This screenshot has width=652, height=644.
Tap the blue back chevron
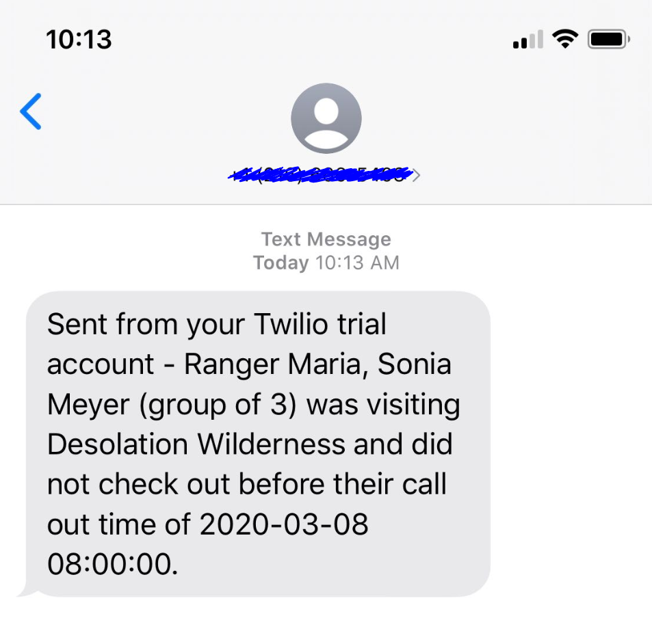[31, 111]
